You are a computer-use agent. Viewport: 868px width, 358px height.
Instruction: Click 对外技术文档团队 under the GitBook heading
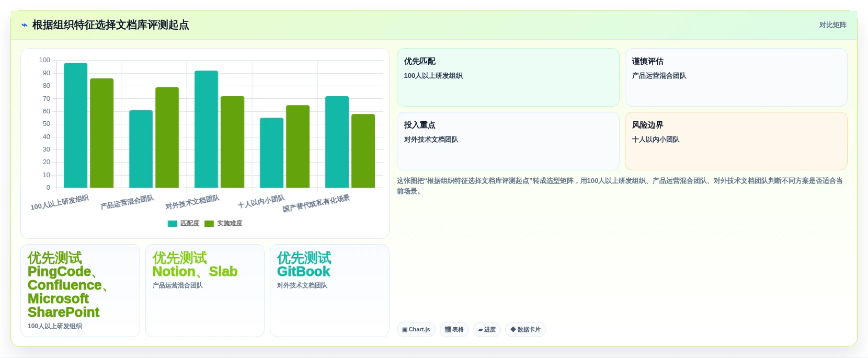(302, 285)
